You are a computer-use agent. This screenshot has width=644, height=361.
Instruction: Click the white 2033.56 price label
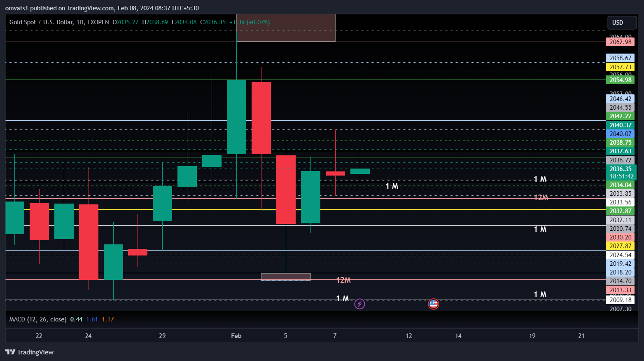click(620, 202)
